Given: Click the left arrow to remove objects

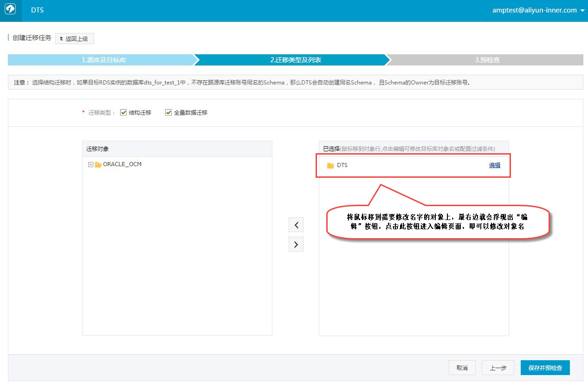Looking at the screenshot, I should (x=296, y=225).
